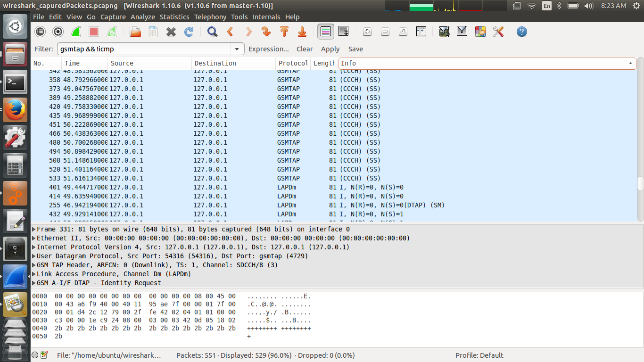Select LAPDm packet number 401
This screenshot has width=644, height=362.
334,187
